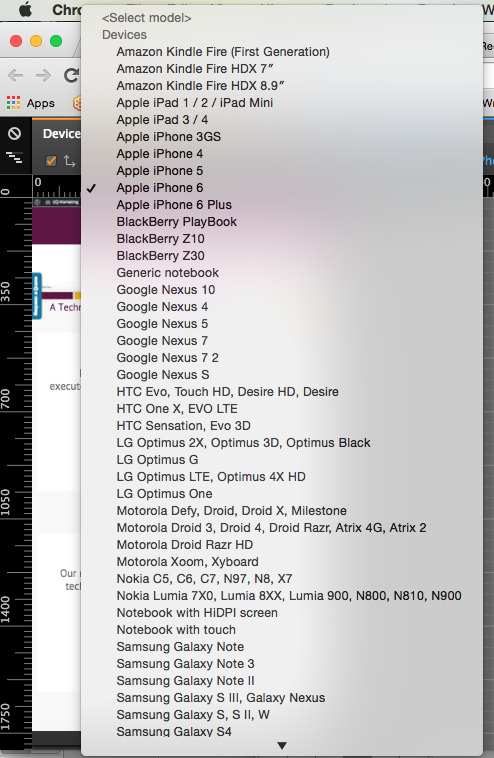Select Samsung Galaxy S III, Galaxy Nexus
This screenshot has height=758, width=494.
[282, 698]
